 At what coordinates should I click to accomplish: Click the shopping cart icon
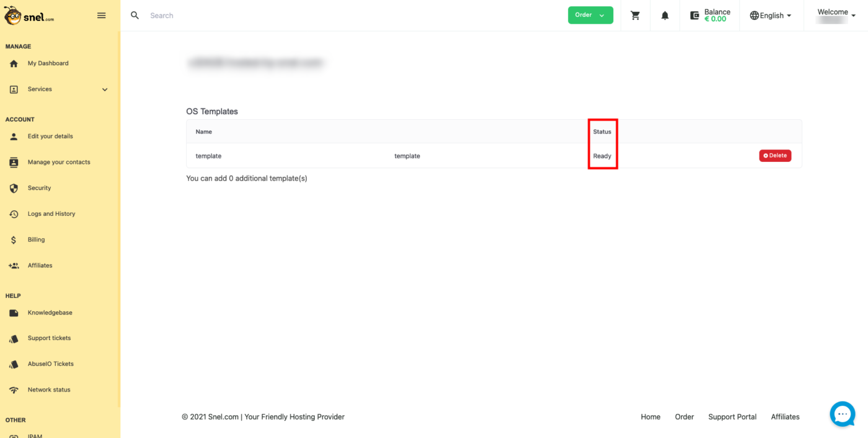pyautogui.click(x=635, y=16)
